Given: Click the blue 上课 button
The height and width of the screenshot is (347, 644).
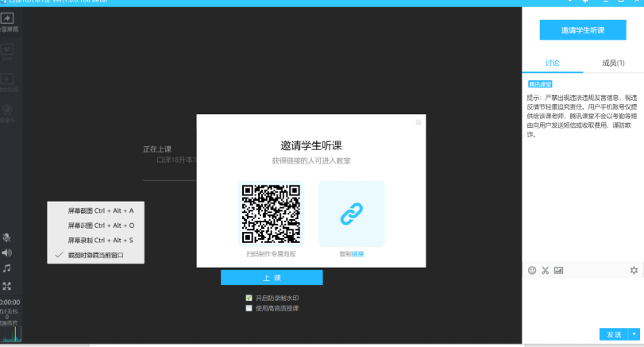Looking at the screenshot, I should 272,278.
